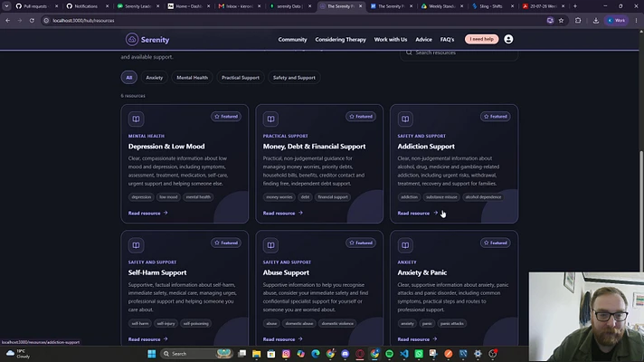Click the book icon on Anxiety & Panic card
The height and width of the screenshot is (362, 644).
coord(405,245)
